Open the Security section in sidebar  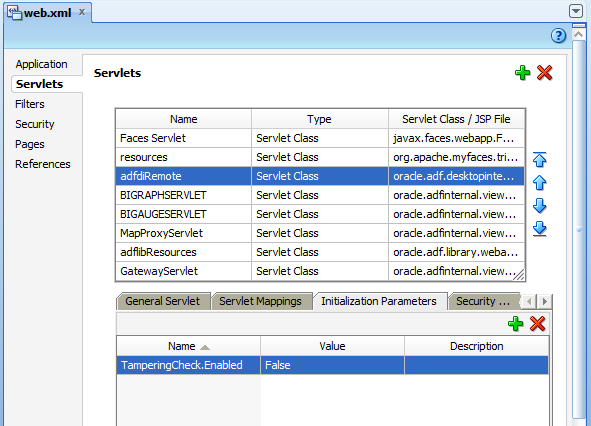coord(35,124)
